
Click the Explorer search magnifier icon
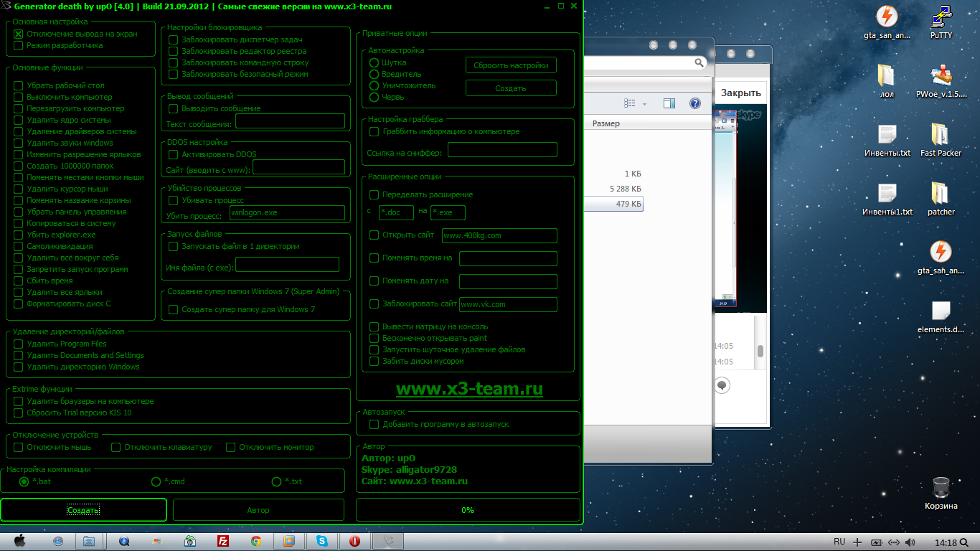[699, 63]
